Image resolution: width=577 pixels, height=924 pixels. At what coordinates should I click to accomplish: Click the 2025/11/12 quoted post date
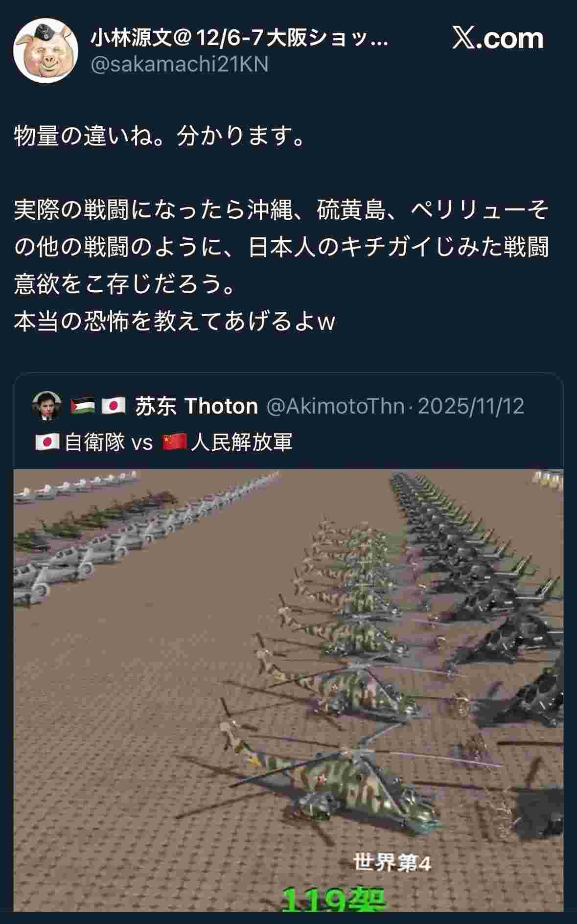click(471, 406)
